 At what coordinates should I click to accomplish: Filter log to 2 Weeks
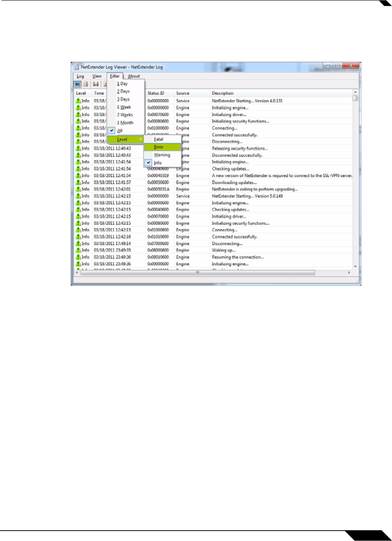[126, 115]
